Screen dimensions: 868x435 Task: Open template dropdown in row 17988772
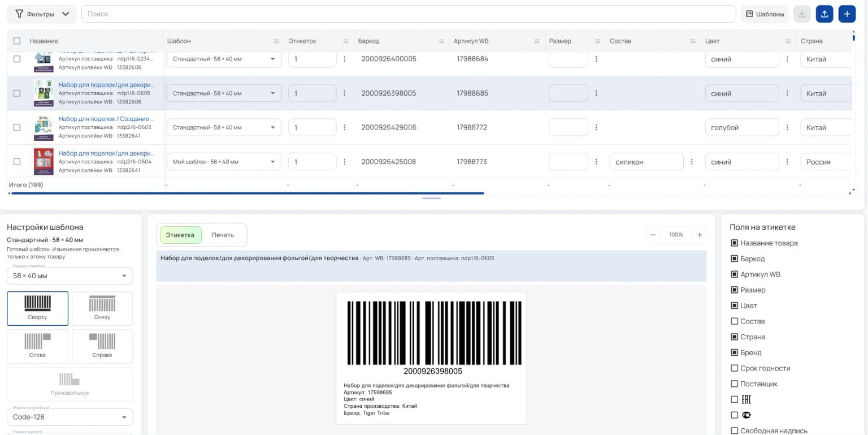(224, 127)
